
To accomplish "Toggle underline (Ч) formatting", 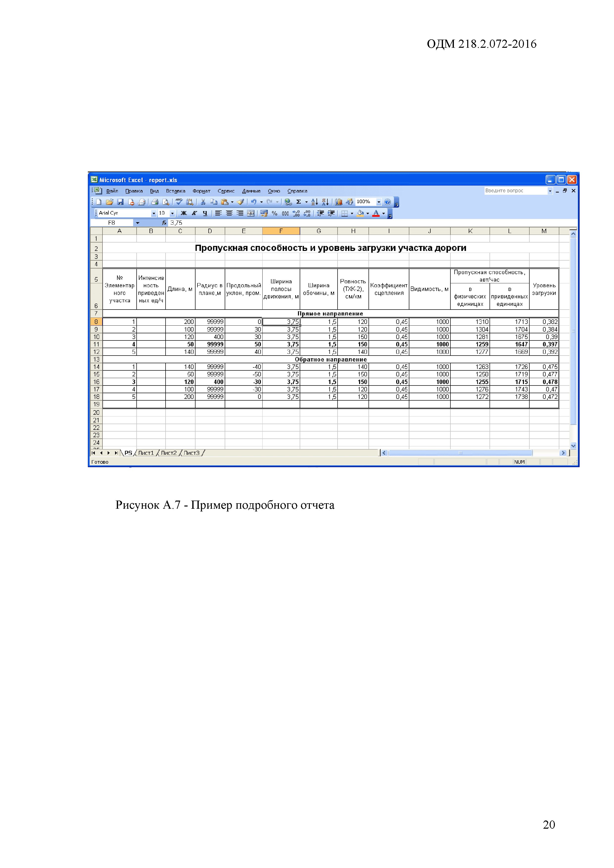I will click(x=205, y=213).
